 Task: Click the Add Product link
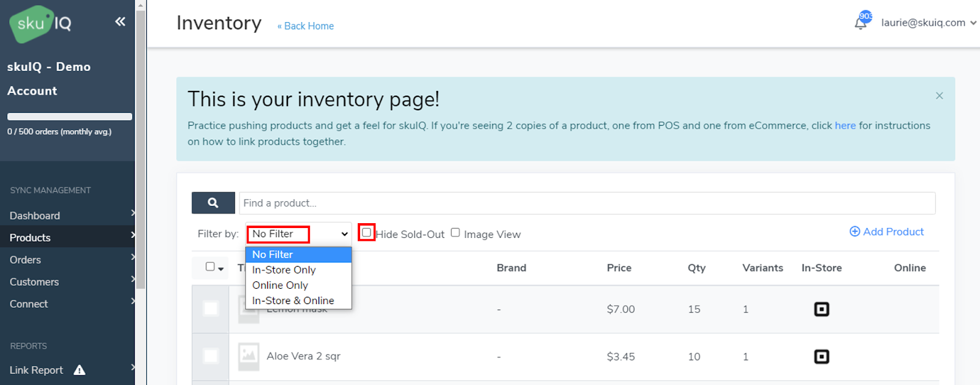click(886, 232)
